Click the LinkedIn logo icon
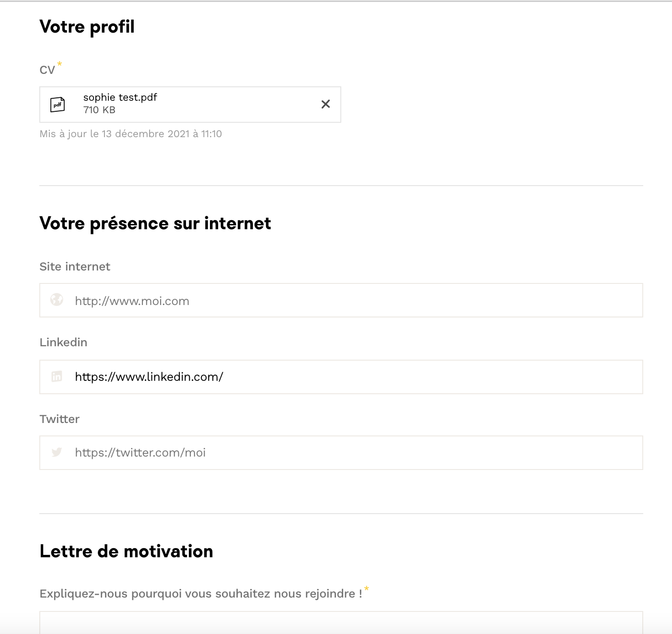 (57, 376)
